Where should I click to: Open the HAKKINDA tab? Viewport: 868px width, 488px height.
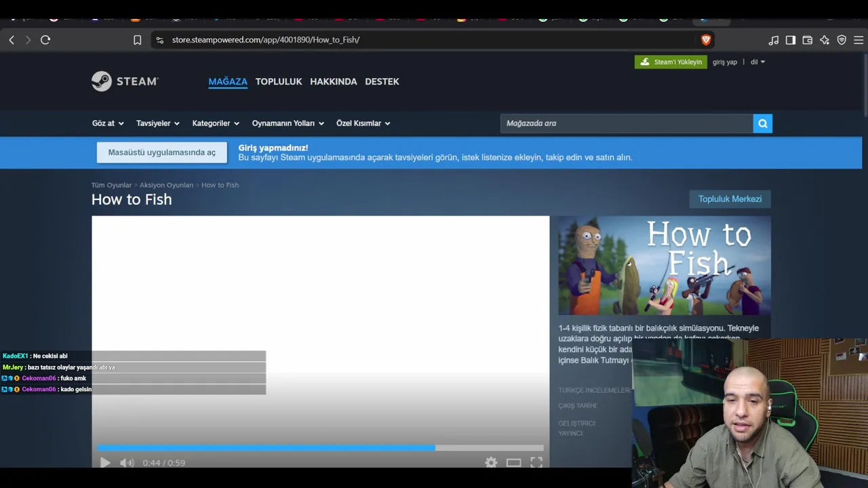[x=333, y=81]
